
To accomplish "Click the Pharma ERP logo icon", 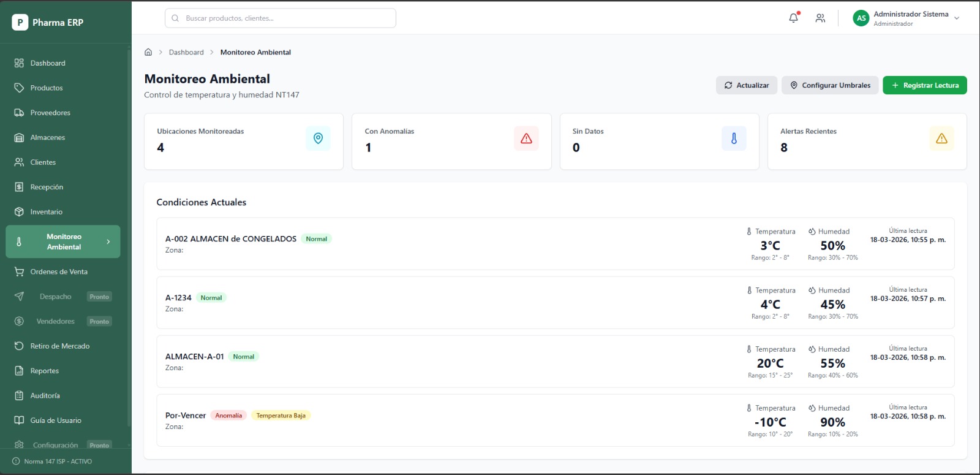I will (20, 23).
